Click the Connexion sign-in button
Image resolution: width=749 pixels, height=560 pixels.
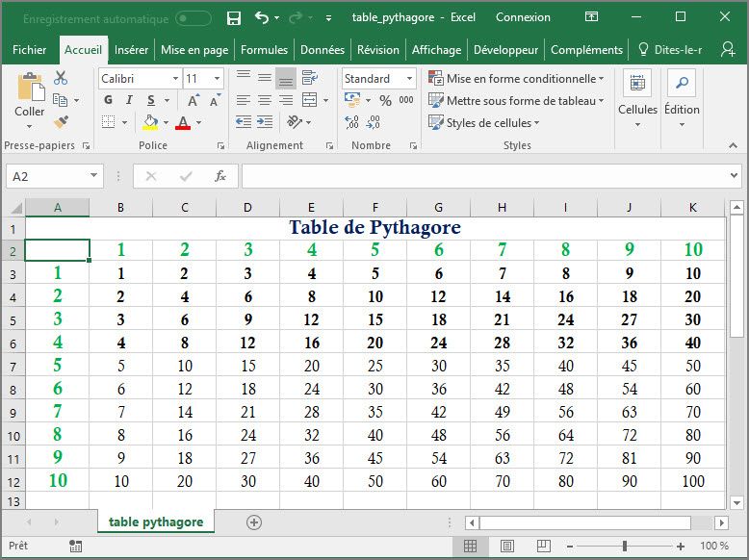pyautogui.click(x=523, y=17)
